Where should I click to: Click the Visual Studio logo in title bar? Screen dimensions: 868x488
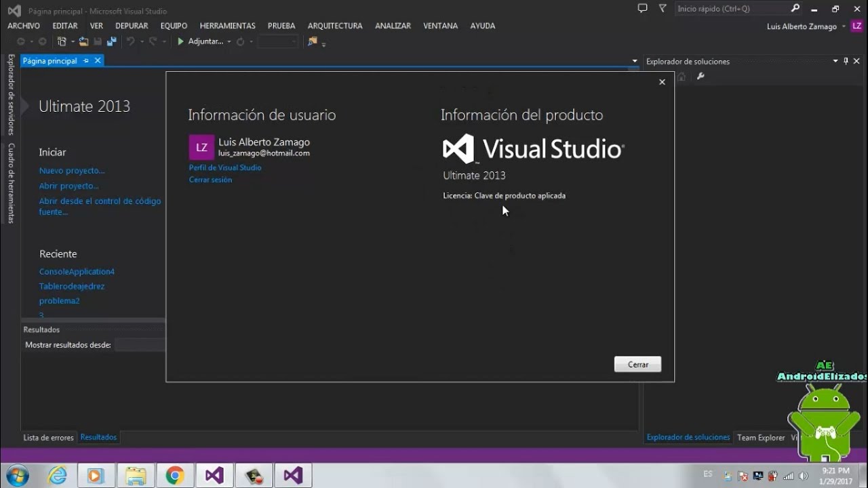coord(14,10)
